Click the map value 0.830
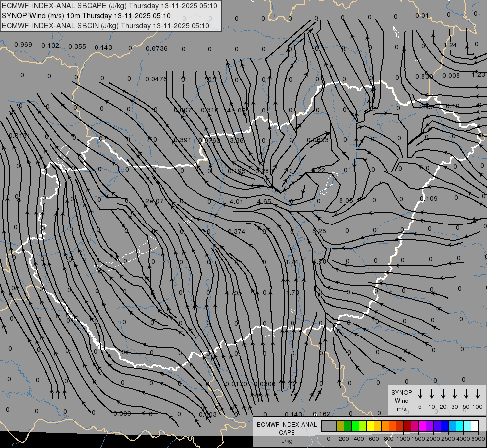Viewport: 487px width, 448px height. point(424,76)
